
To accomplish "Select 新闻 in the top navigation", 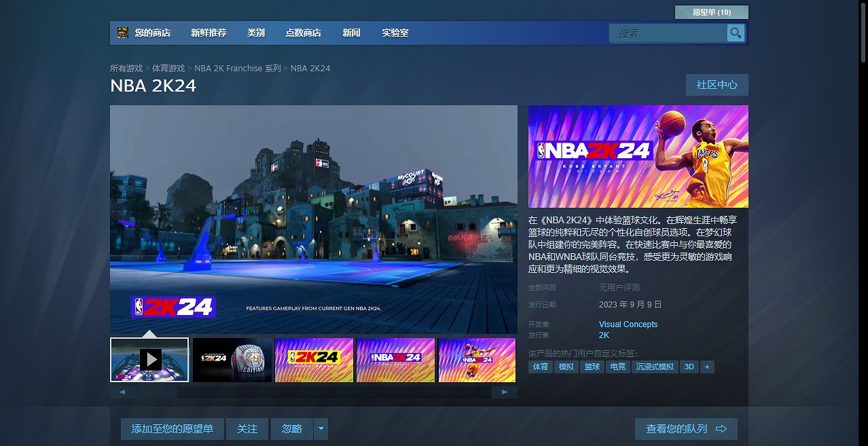I will (351, 33).
